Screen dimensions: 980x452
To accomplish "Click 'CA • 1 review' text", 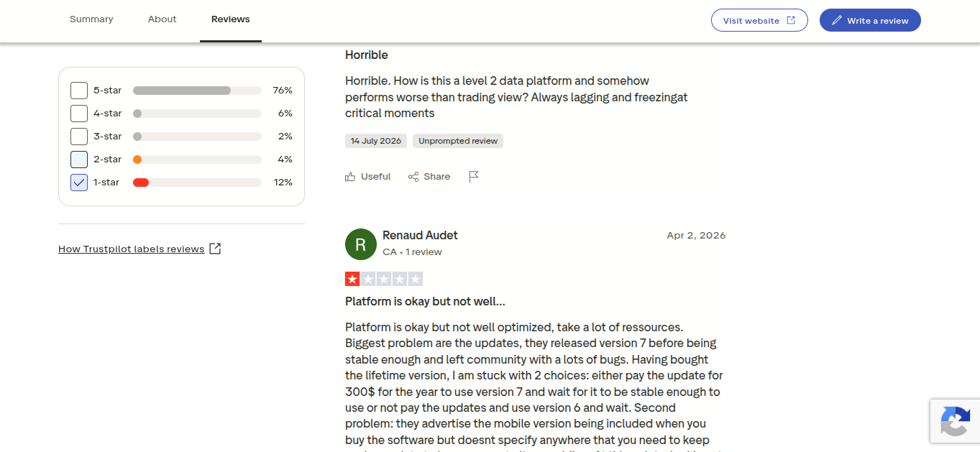I will pyautogui.click(x=412, y=252).
